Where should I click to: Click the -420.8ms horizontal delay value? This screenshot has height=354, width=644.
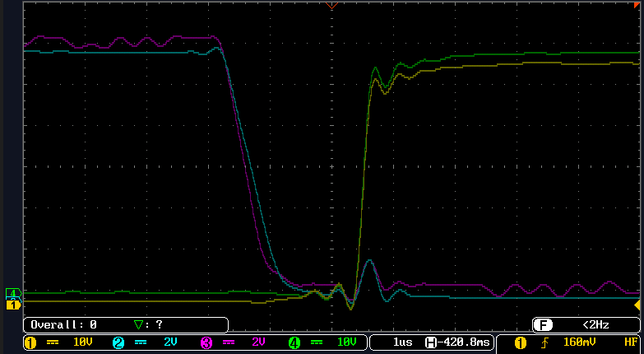[x=463, y=342]
